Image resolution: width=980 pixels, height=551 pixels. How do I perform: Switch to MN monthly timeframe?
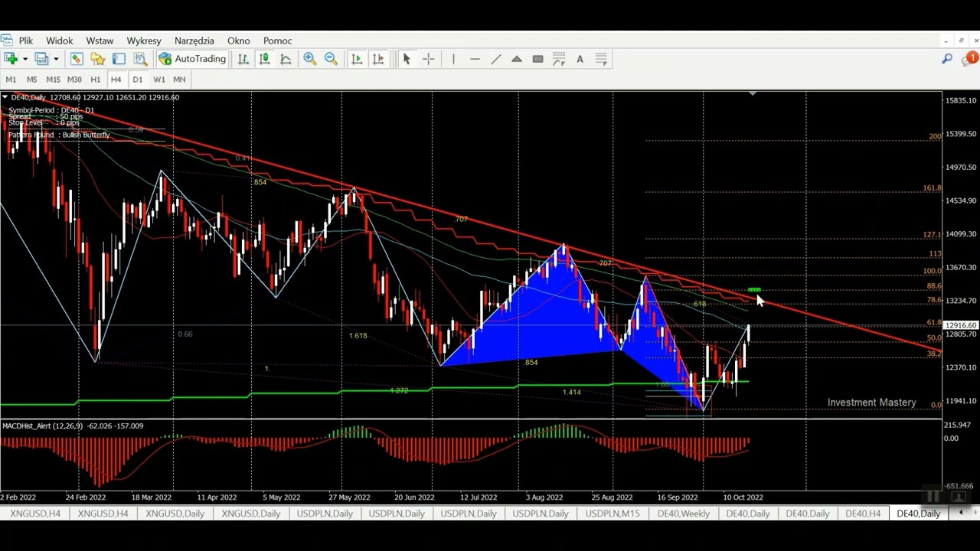(x=179, y=80)
